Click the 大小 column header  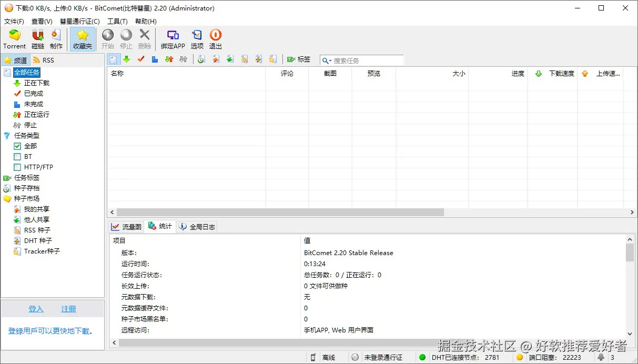coord(432,74)
